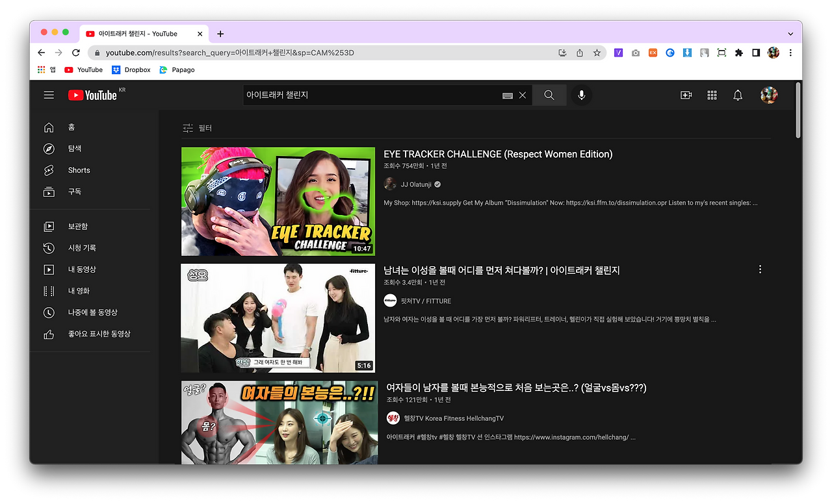Open the title EYE TRACKER CHALLENGE (Respect Women Edition)
The image size is (832, 504).
click(x=498, y=154)
